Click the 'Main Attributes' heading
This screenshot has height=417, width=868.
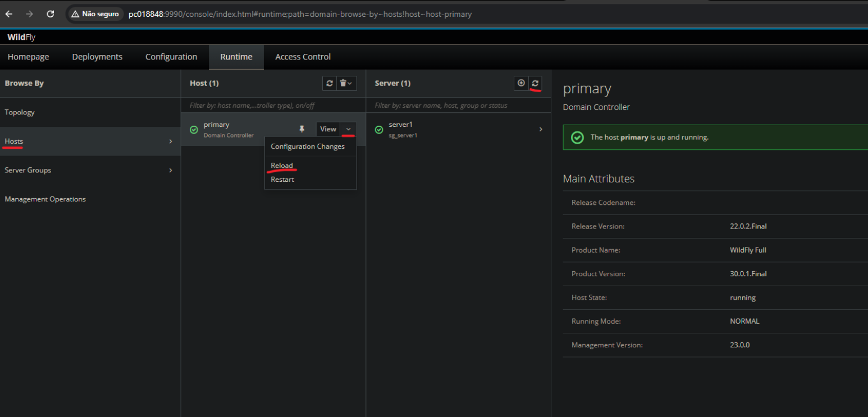[x=599, y=178]
